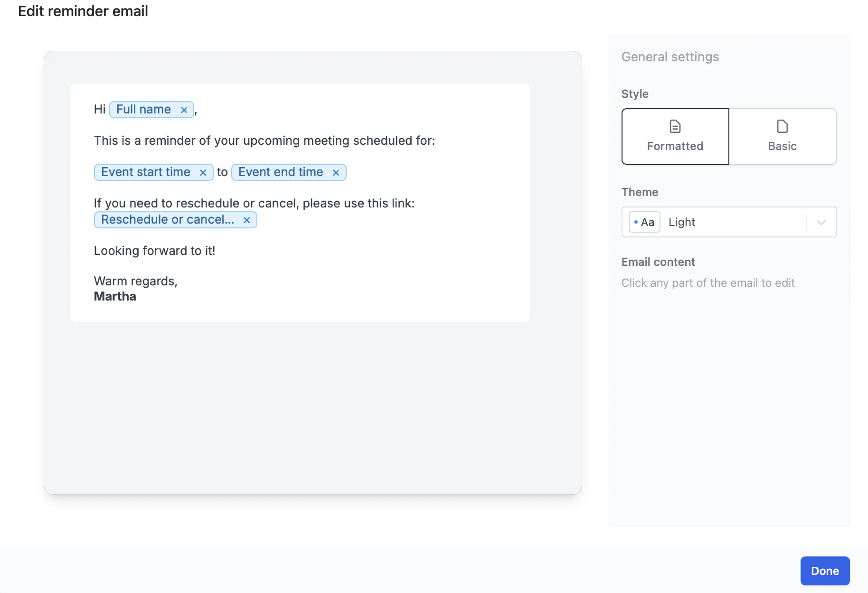
Task: Click the Edit reminder email heading
Action: 83,11
